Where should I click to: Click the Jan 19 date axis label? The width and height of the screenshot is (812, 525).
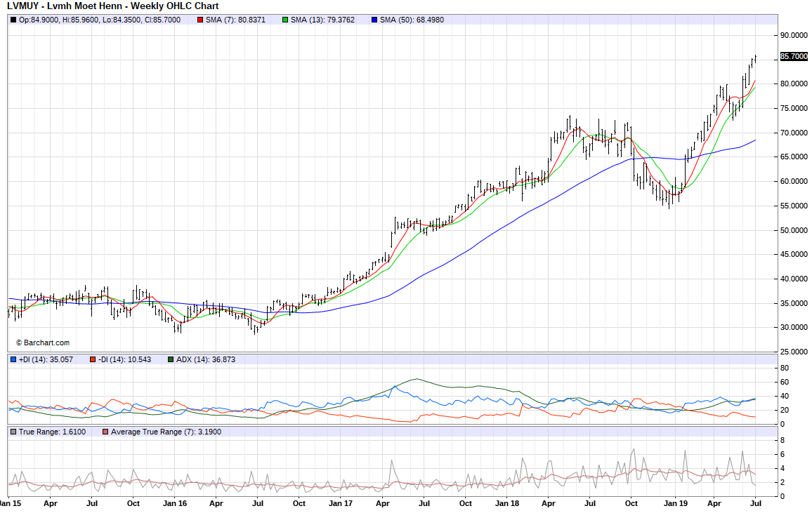click(676, 503)
